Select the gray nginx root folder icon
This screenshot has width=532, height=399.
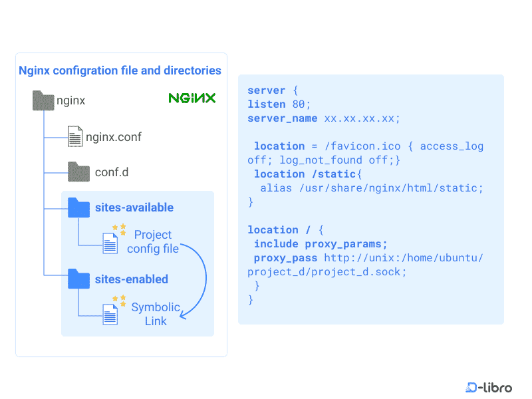(x=43, y=100)
